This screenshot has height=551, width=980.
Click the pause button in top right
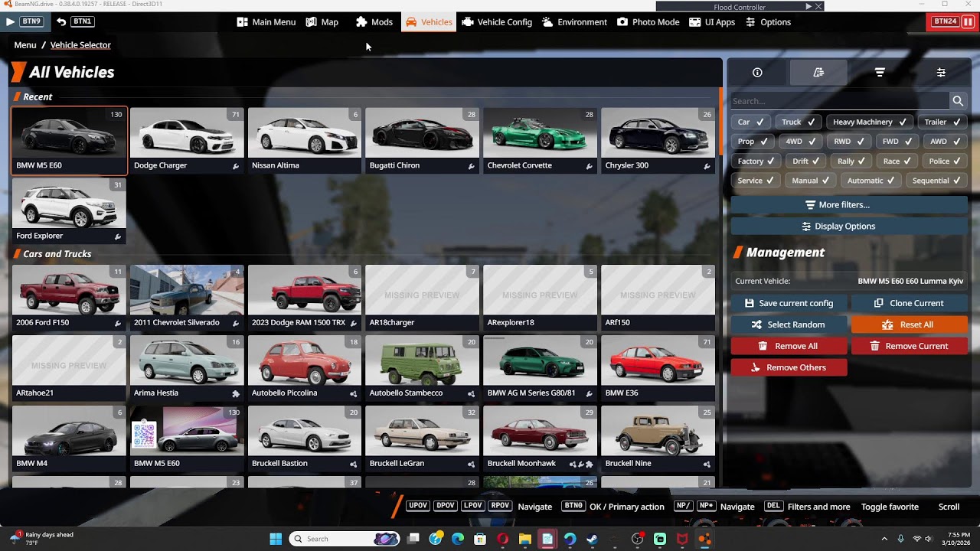(x=968, y=21)
